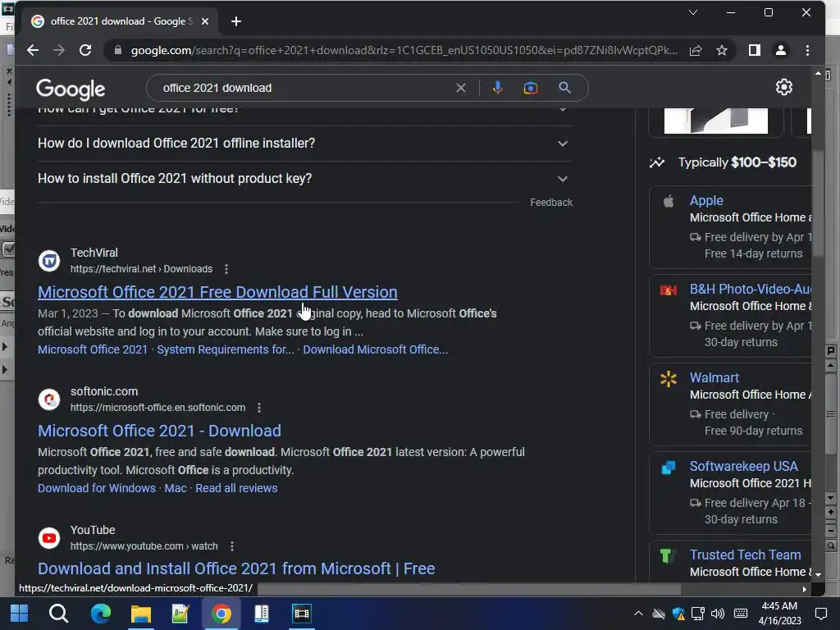Reload the Google search page
Screen dimensions: 840x630
pyautogui.click(x=85, y=50)
